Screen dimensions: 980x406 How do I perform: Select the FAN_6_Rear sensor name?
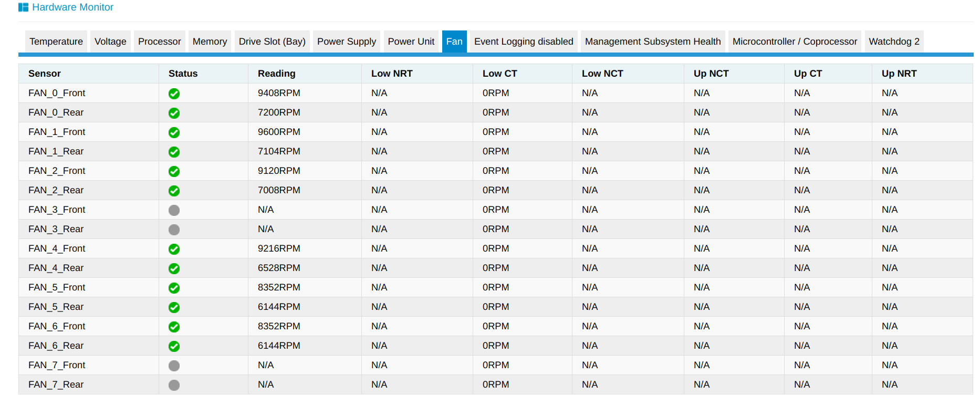[x=56, y=346]
